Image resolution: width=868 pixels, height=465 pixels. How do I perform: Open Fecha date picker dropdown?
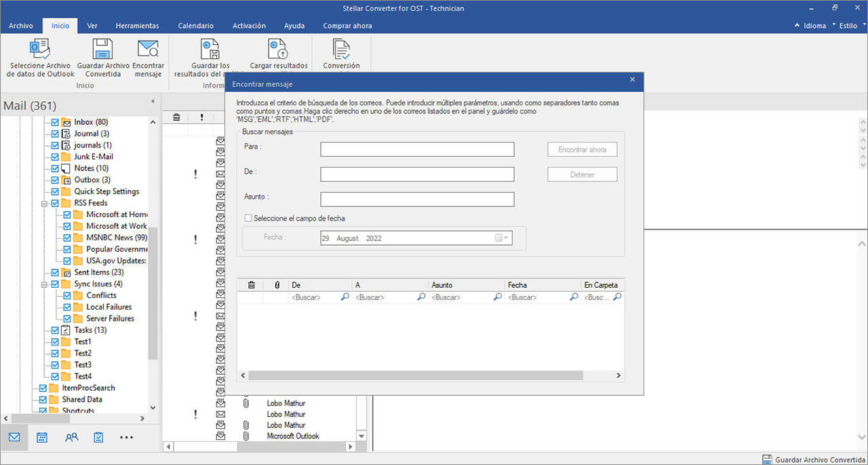502,238
